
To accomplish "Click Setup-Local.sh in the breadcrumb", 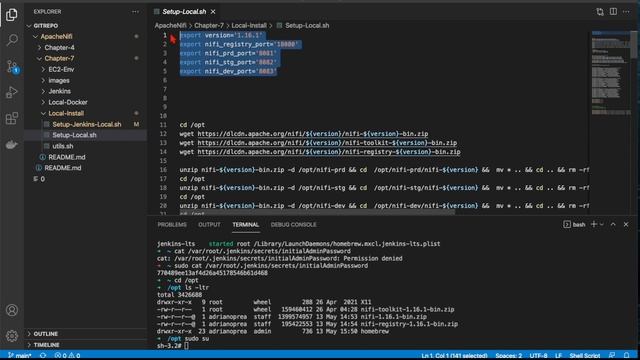I will 307,25.
